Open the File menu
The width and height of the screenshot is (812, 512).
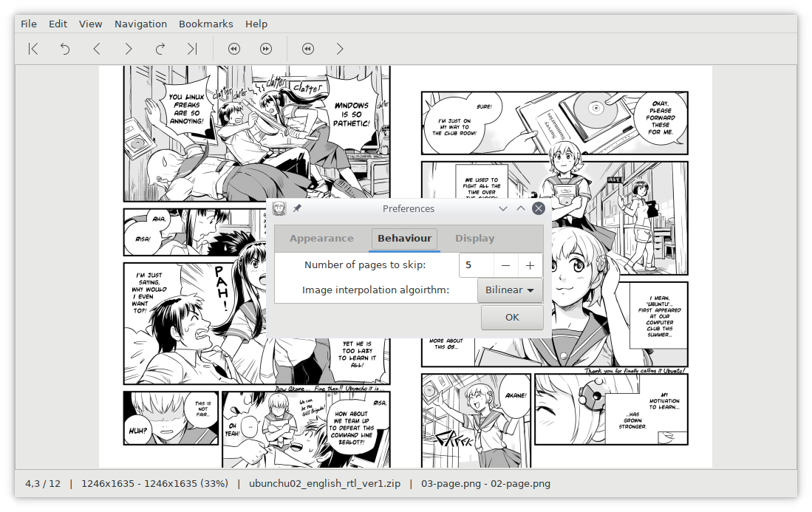(29, 24)
